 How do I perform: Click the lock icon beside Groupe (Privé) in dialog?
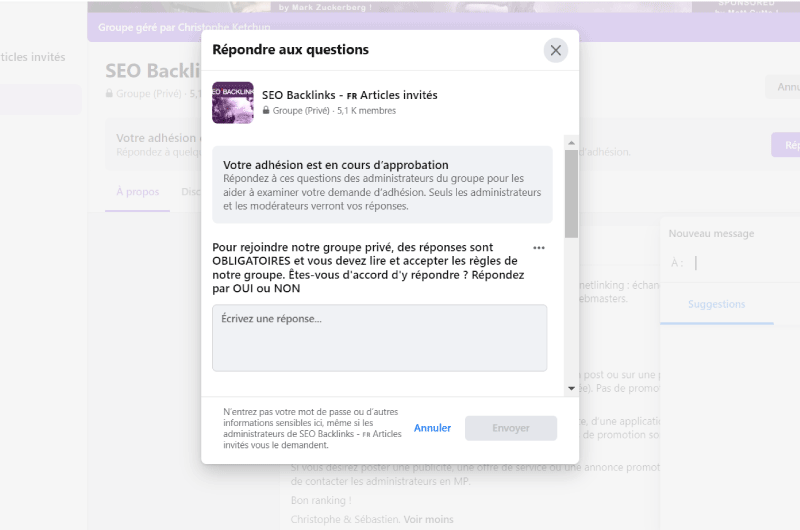click(266, 110)
